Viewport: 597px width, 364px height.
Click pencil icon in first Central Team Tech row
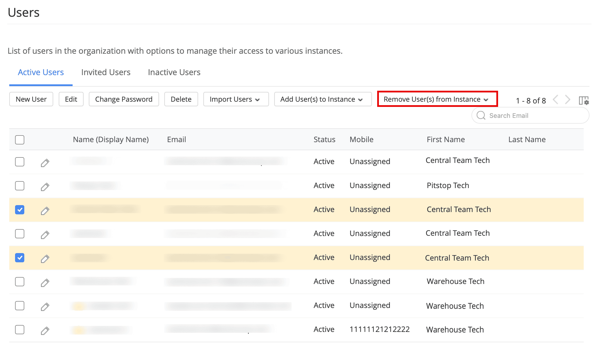click(x=45, y=163)
